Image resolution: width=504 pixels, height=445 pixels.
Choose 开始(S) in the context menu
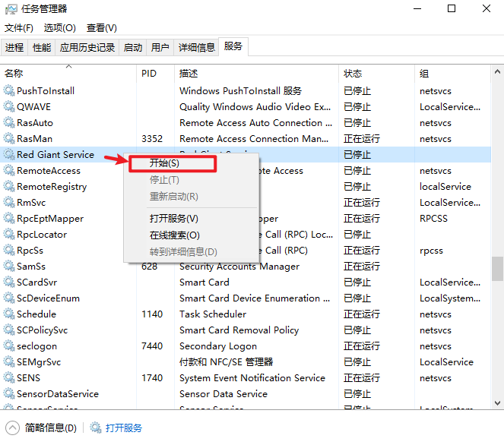(x=165, y=163)
